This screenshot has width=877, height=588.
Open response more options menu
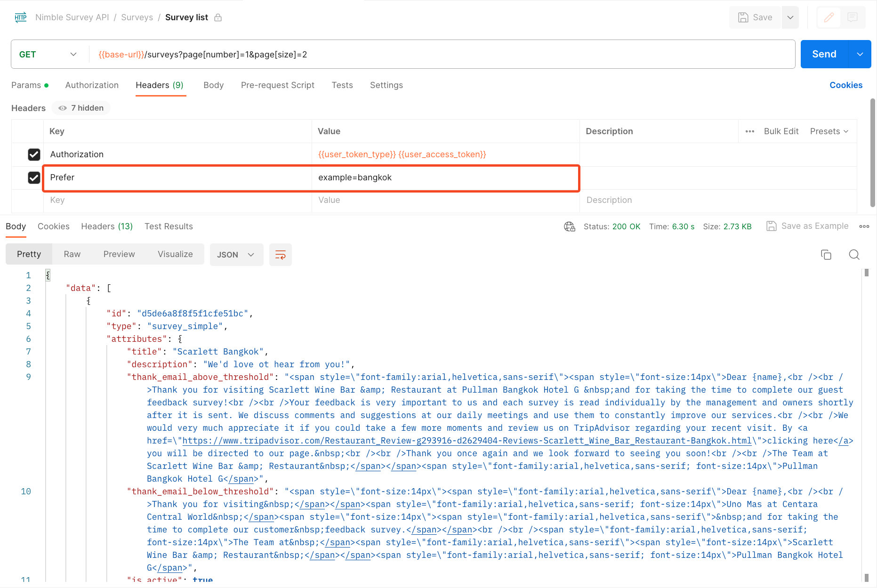click(x=864, y=226)
